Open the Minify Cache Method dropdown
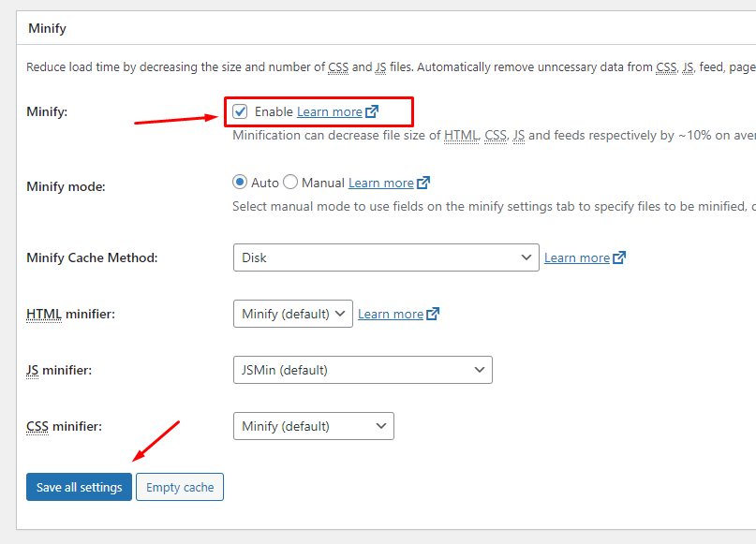Viewport: 756px width, 544px height. click(x=385, y=257)
